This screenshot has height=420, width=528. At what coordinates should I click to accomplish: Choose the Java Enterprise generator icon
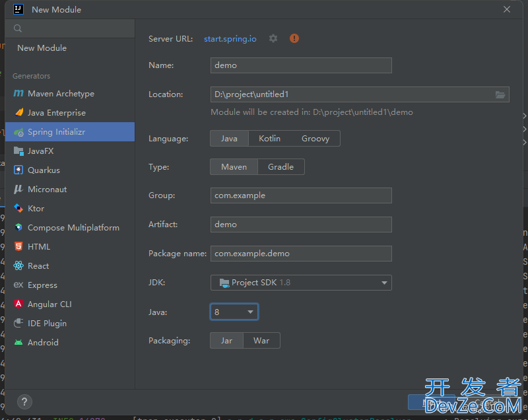[x=19, y=112]
